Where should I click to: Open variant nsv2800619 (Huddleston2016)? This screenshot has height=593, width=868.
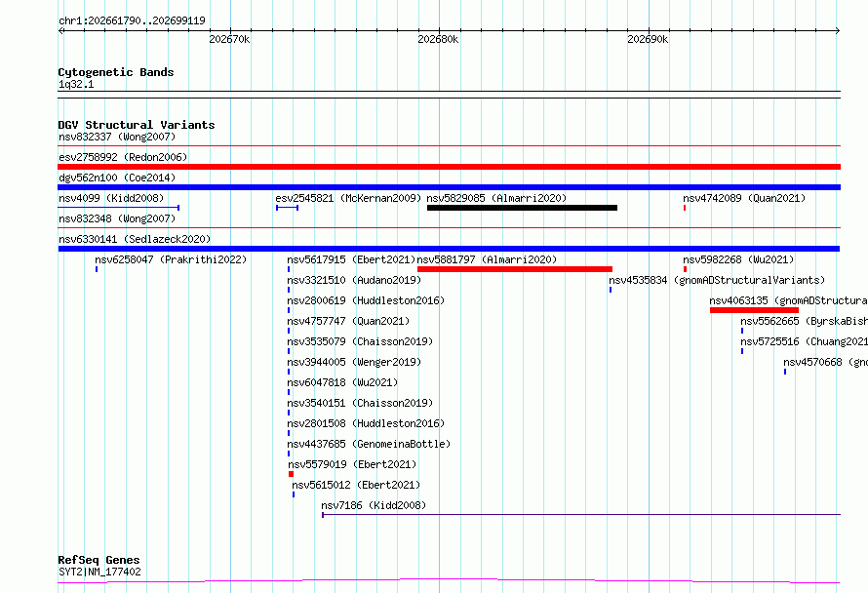point(366,300)
